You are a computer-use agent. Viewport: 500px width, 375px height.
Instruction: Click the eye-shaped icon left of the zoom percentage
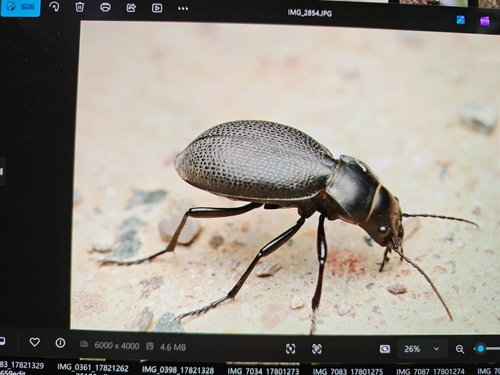(x=385, y=349)
